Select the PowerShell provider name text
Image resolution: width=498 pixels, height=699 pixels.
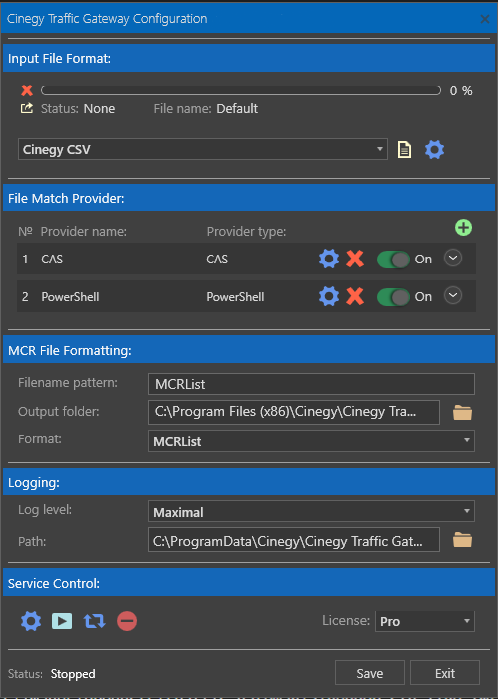click(x=70, y=297)
